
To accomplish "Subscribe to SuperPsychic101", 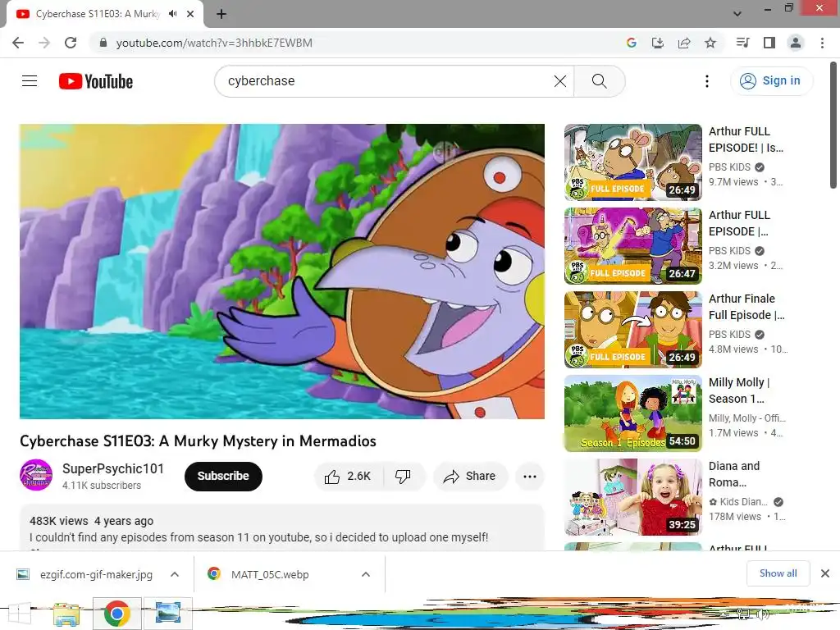I will point(223,477).
